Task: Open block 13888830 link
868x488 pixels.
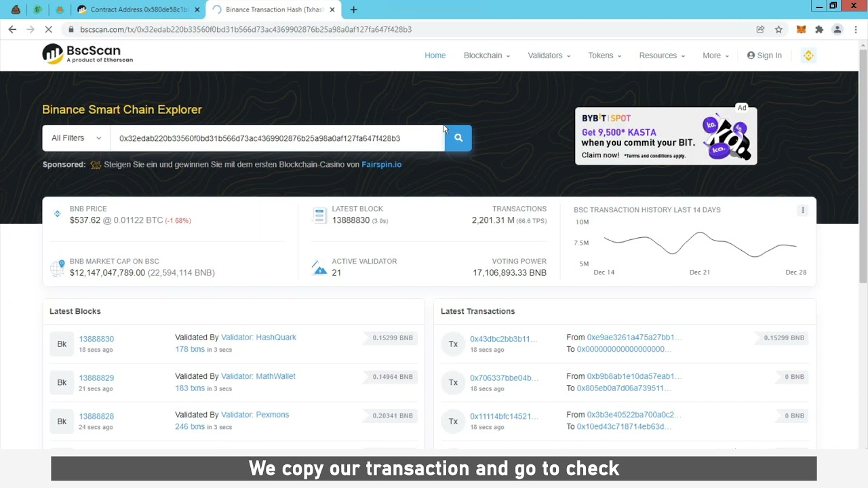Action: point(96,339)
